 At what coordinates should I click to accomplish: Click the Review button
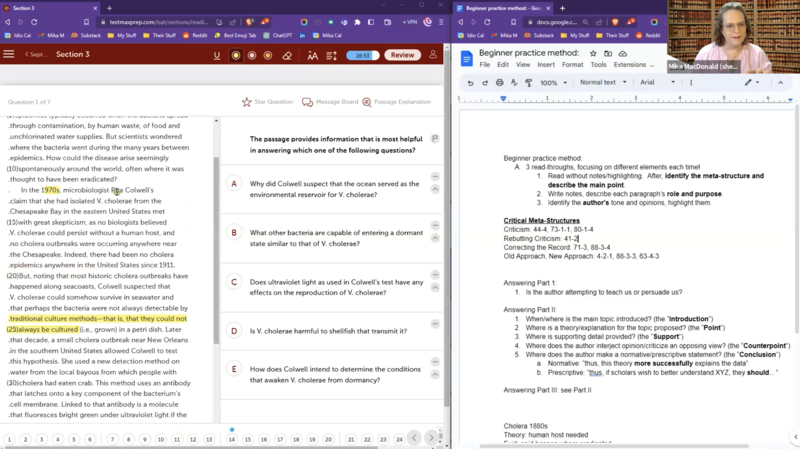pos(402,55)
